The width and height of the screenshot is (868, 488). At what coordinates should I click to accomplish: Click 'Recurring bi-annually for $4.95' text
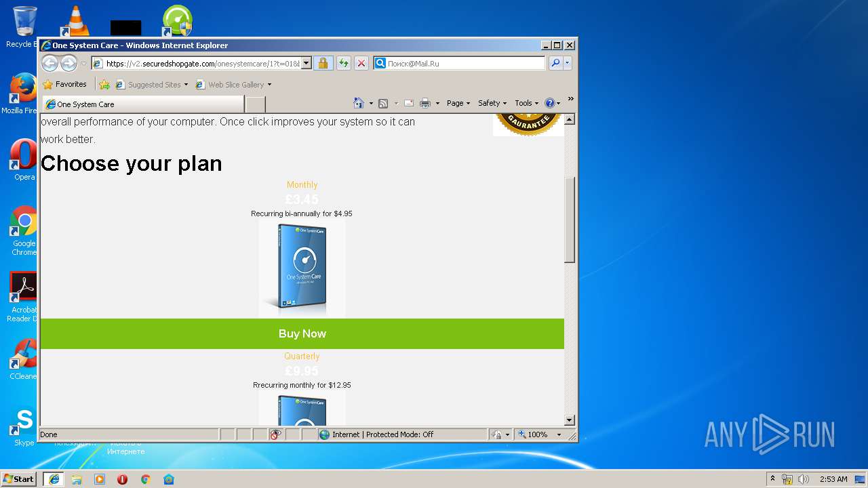point(302,213)
